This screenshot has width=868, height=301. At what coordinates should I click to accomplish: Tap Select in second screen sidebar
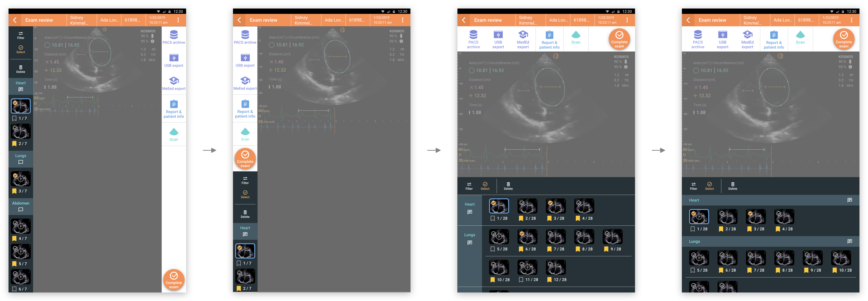click(x=245, y=195)
